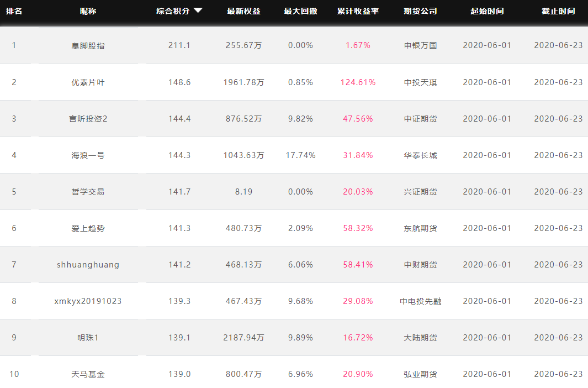Select return rate 58.32%
The width and height of the screenshot is (588, 388).
click(358, 228)
